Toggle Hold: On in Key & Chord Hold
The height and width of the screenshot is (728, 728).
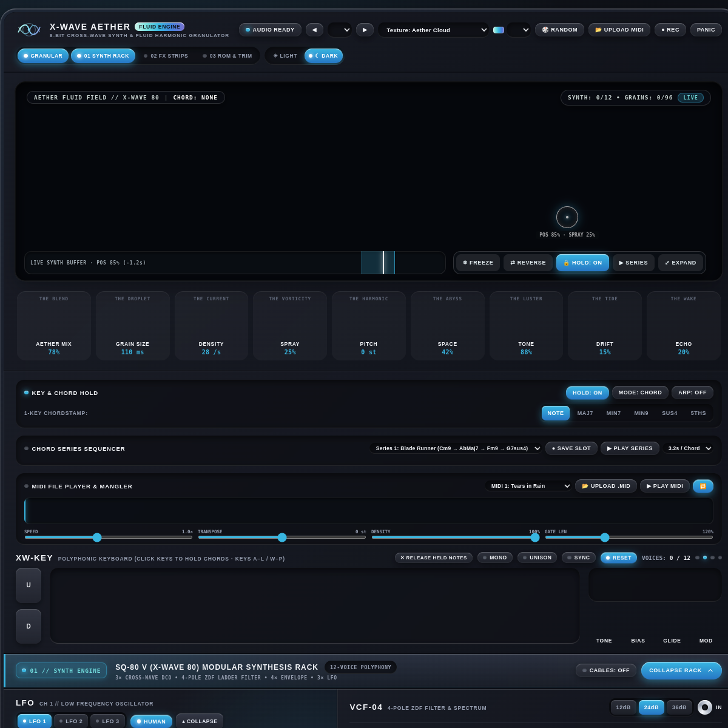tap(587, 393)
